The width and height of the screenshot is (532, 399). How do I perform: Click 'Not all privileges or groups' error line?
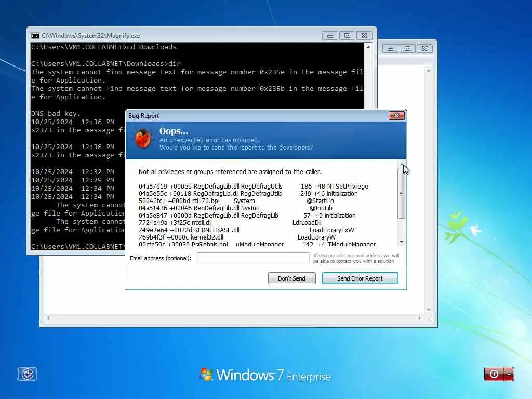pyautogui.click(x=230, y=171)
